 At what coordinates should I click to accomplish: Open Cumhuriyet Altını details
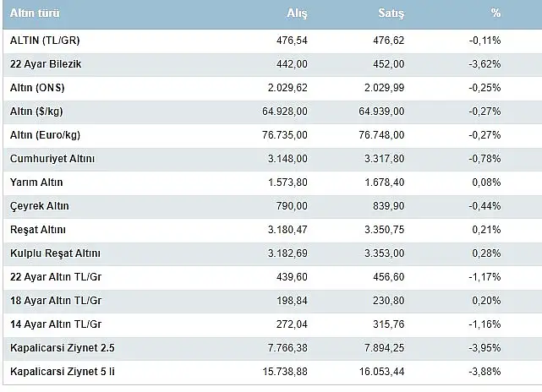click(52, 159)
